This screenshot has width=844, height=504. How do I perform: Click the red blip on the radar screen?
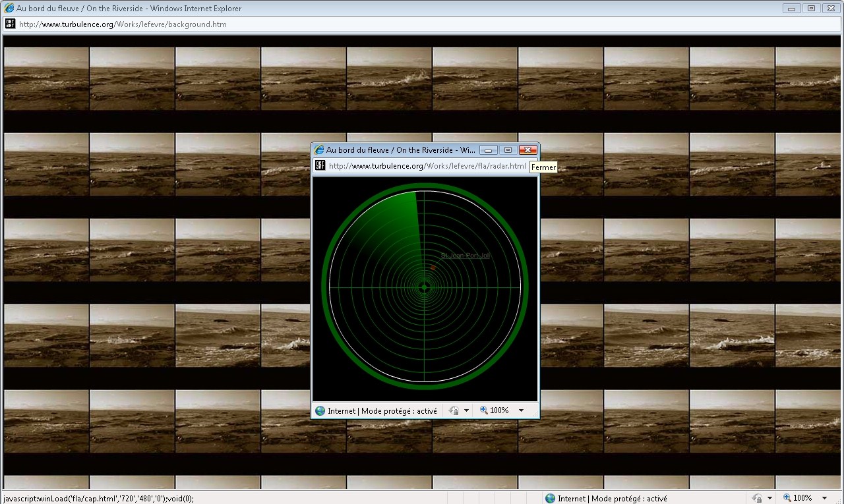pyautogui.click(x=433, y=267)
